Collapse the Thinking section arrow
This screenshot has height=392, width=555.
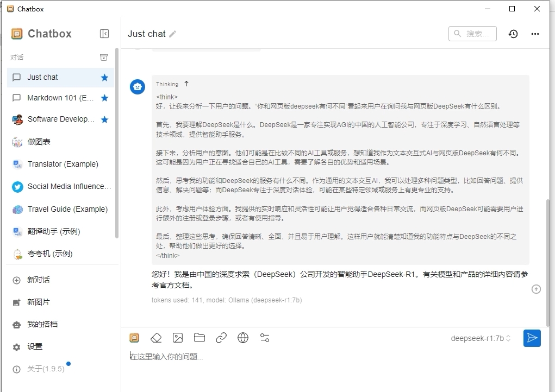[186, 84]
